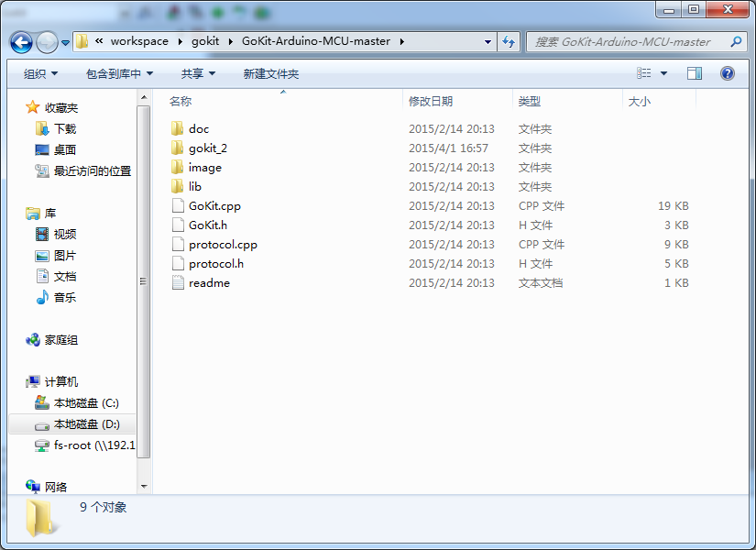
Task: Select the GoKit.h file icon
Action: pos(178,225)
